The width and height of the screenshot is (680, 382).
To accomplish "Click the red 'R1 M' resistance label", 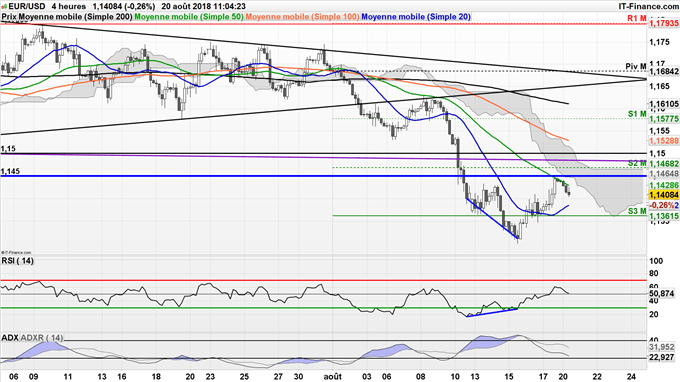I will point(637,18).
